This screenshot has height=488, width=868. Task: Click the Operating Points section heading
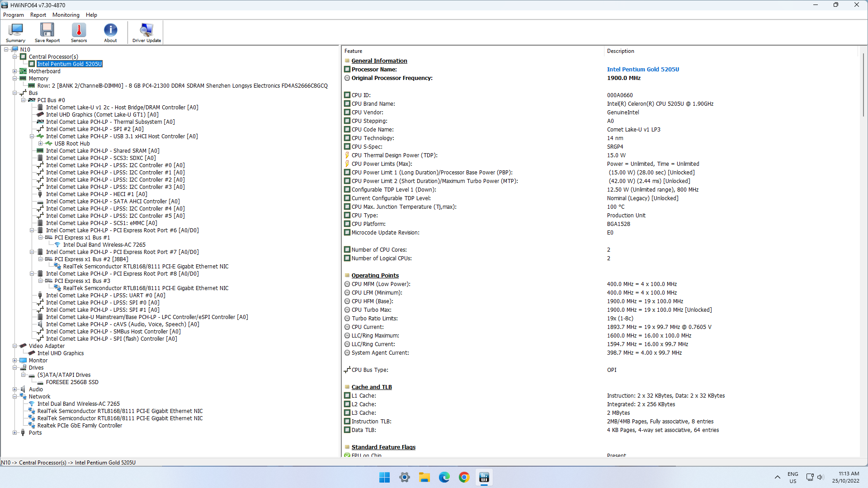pyautogui.click(x=375, y=276)
